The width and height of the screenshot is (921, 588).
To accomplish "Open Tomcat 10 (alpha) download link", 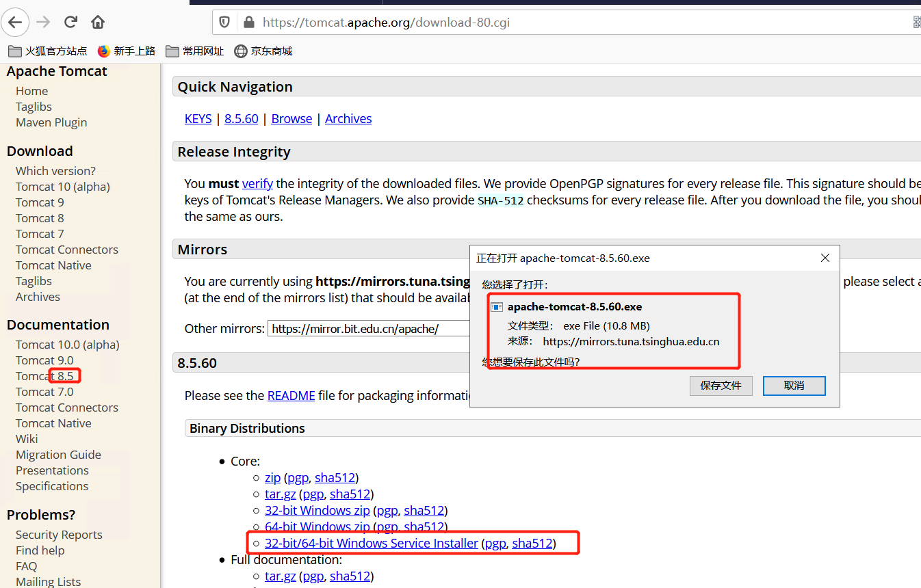I will 63,187.
